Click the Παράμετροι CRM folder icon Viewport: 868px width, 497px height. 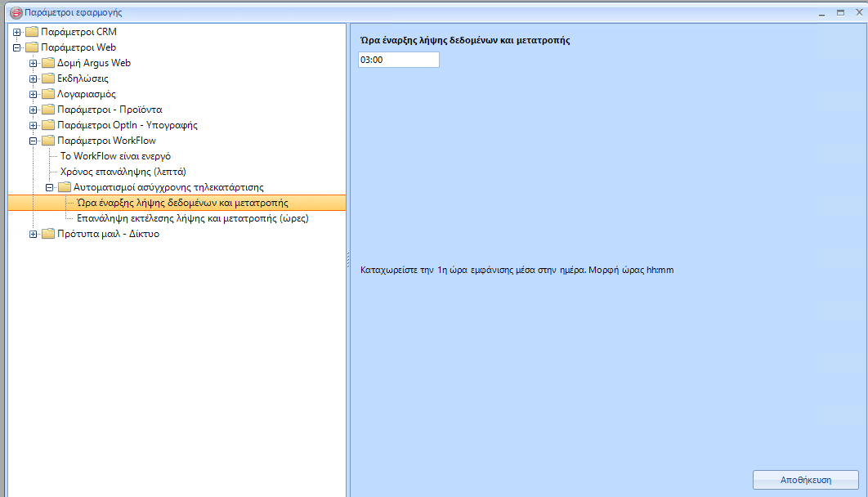tap(32, 32)
